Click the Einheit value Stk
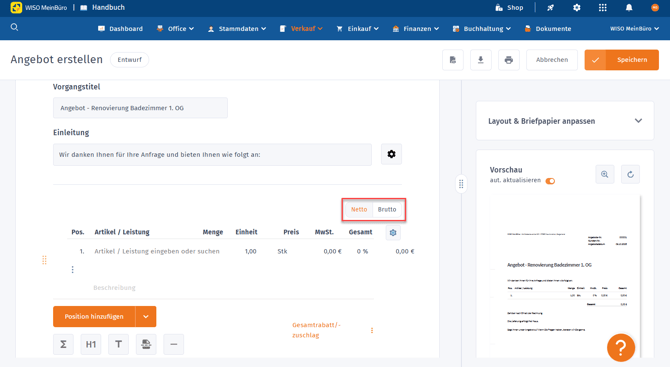Image resolution: width=670 pixels, height=367 pixels. click(x=282, y=251)
